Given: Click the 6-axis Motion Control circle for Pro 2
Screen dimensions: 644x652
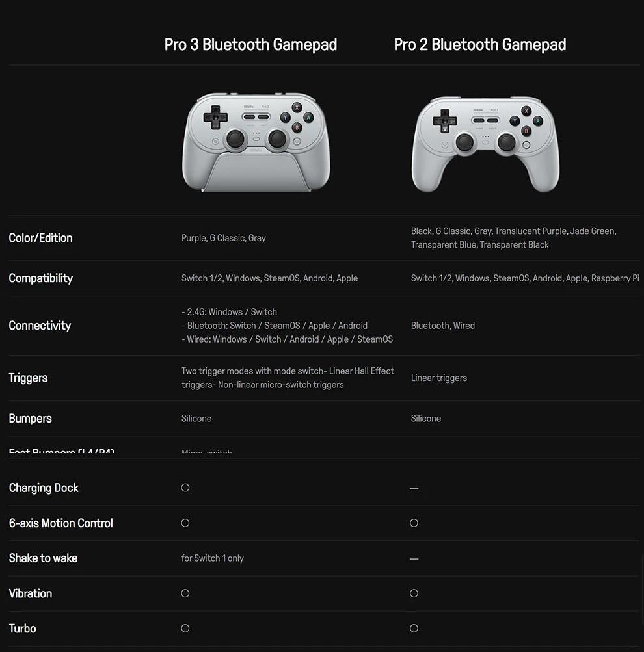Looking at the screenshot, I should (414, 523).
